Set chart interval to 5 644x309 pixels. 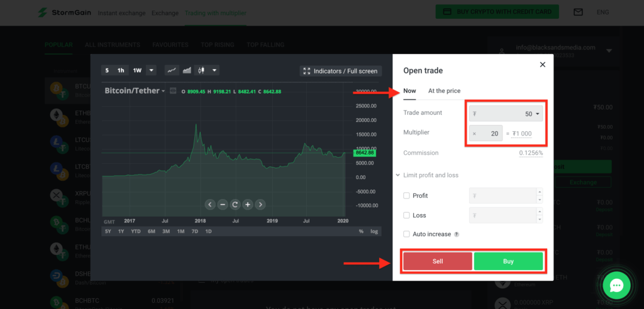(107, 70)
